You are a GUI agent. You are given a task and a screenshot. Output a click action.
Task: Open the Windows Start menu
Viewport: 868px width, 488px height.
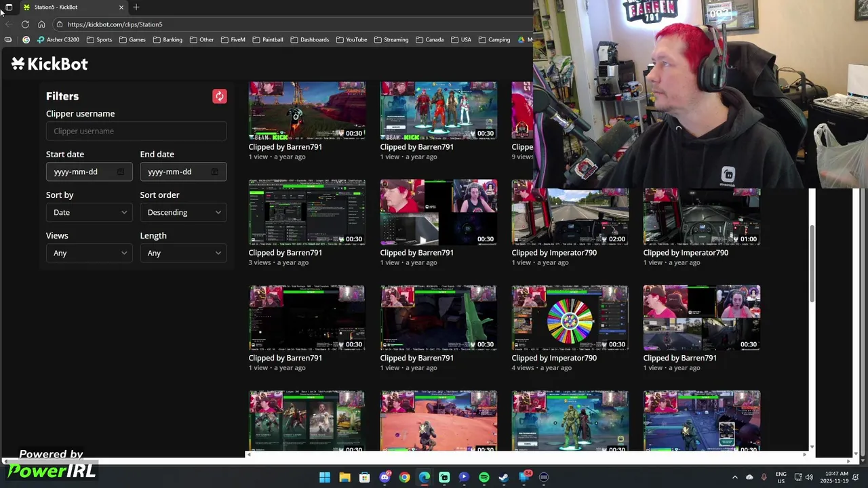click(x=325, y=477)
